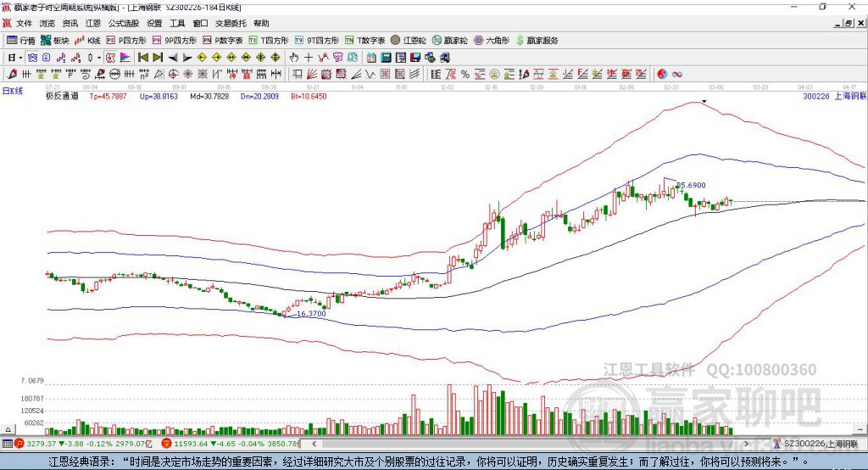Toggle the colored gradient triangle icon
The width and height of the screenshot is (868, 470).
[125, 58]
